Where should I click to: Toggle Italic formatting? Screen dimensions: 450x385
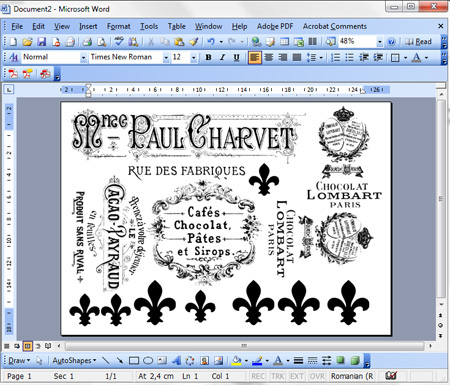[x=223, y=57]
